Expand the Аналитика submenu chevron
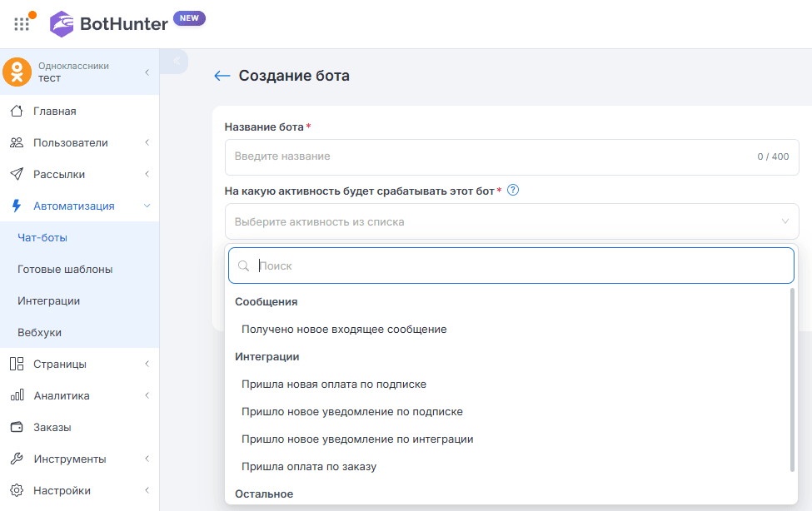 point(147,395)
